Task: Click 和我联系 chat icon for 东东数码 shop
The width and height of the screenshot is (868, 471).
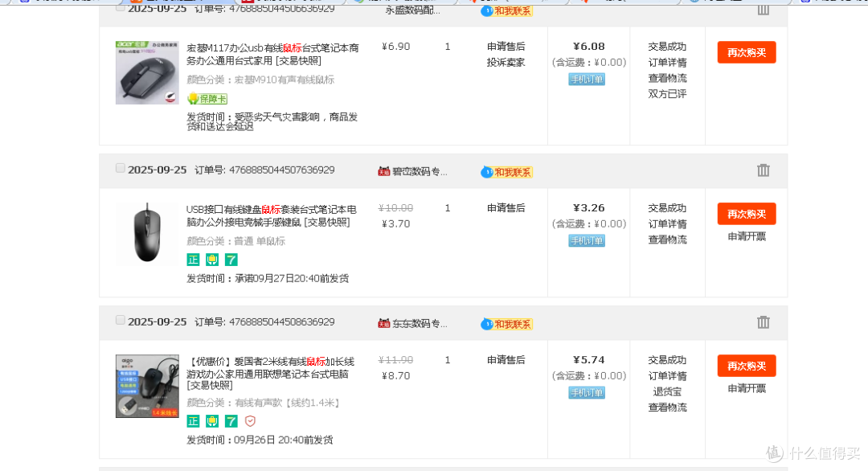Action: [506, 324]
